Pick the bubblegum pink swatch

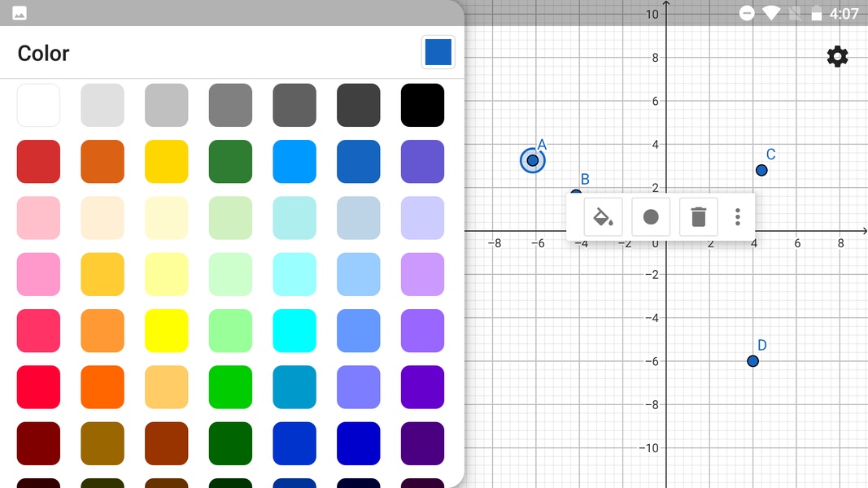pos(38,274)
